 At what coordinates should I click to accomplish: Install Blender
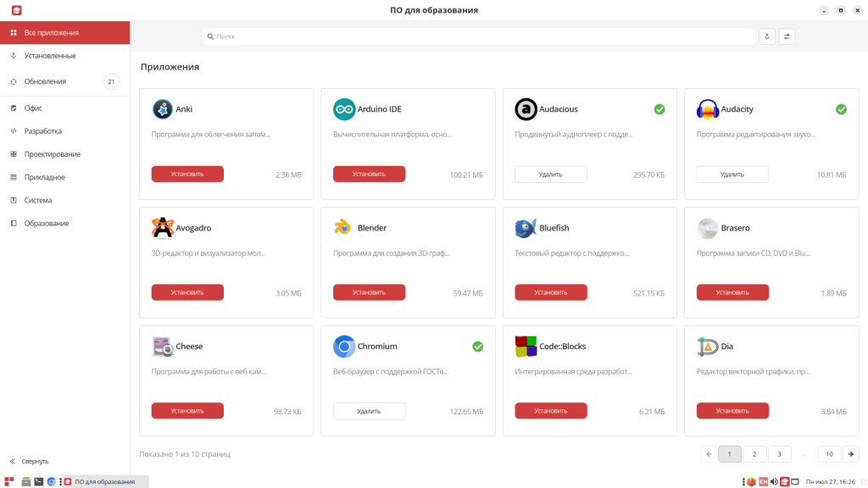[x=370, y=292]
